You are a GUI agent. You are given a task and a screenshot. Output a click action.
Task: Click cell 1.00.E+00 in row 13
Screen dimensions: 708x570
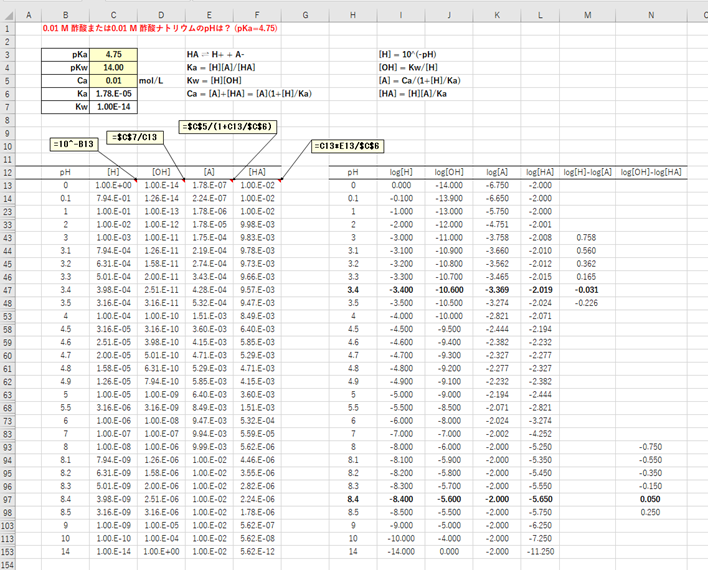(113, 186)
